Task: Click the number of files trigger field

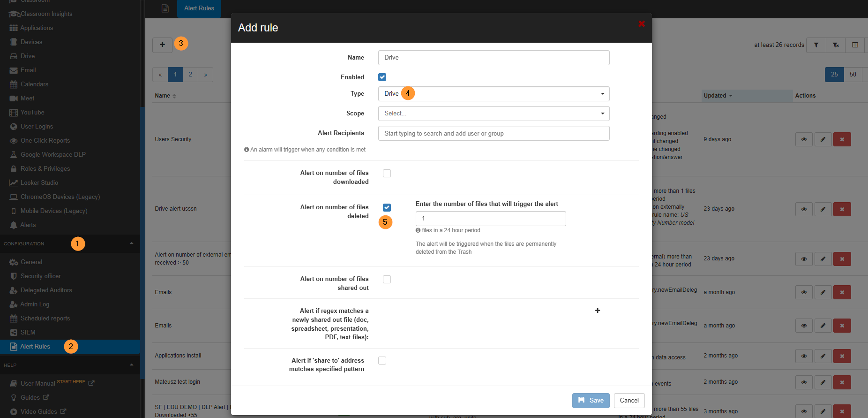Action: click(491, 219)
